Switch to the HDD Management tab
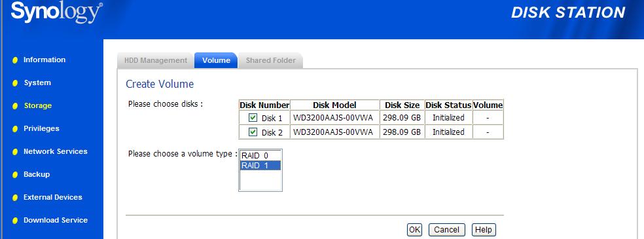 [x=155, y=60]
